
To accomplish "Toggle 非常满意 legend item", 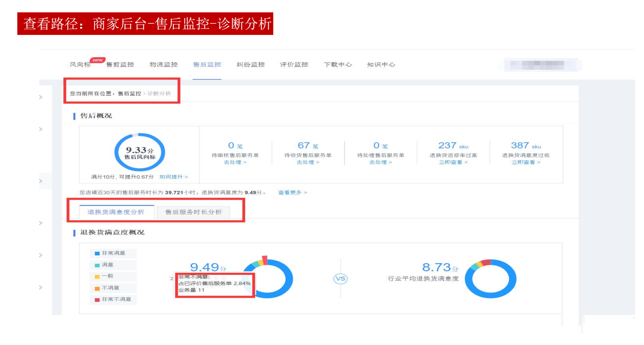I will tap(113, 253).
